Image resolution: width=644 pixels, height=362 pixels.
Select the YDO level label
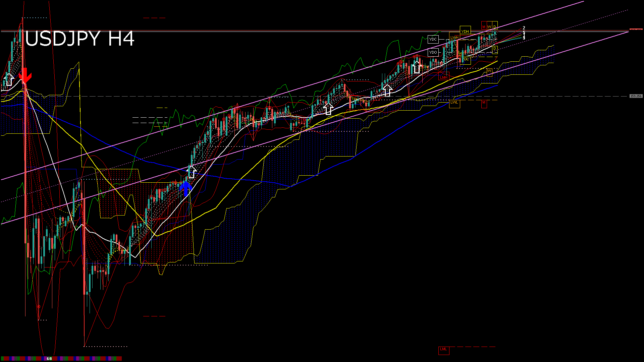[433, 52]
